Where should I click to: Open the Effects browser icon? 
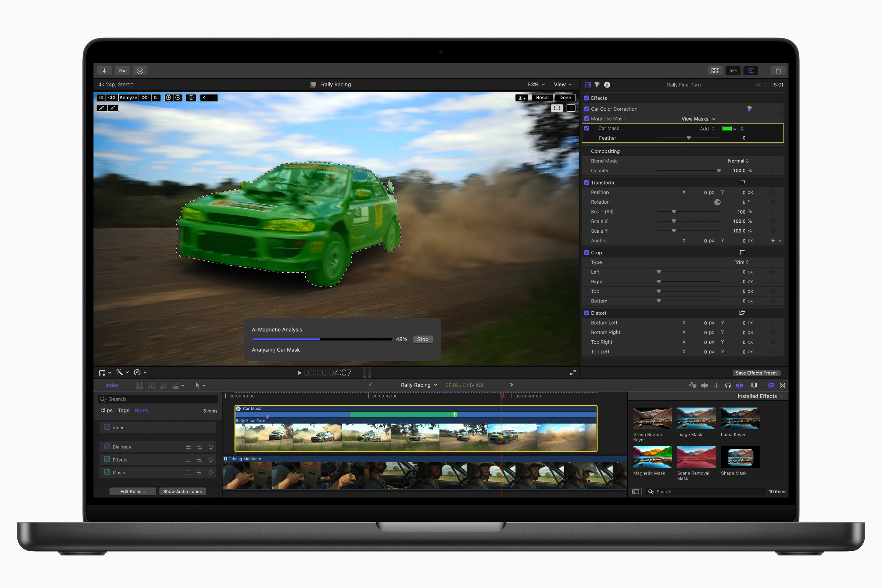pyautogui.click(x=771, y=385)
